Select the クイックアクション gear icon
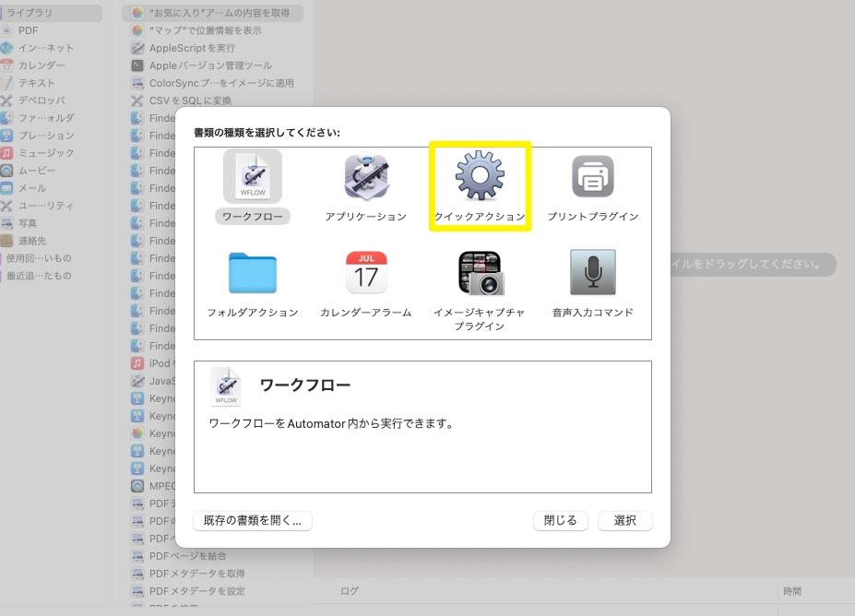 point(480,177)
